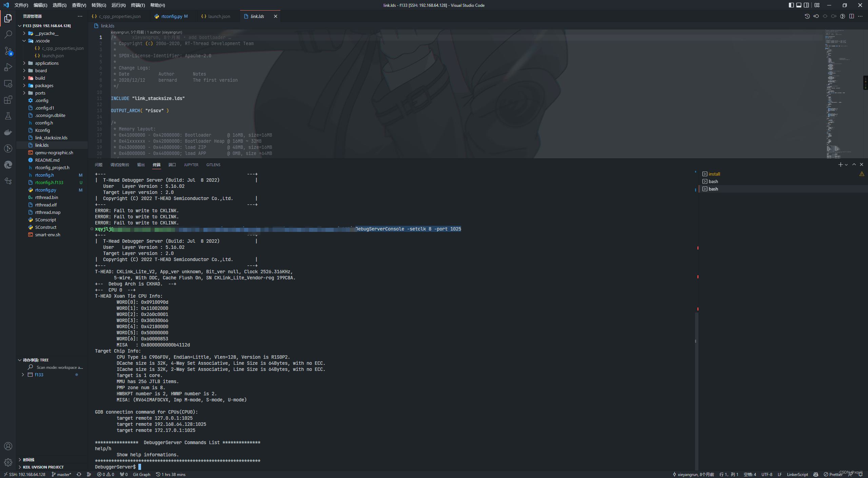This screenshot has height=478, width=868.
Task: Open the Extensions view
Action: (x=8, y=100)
